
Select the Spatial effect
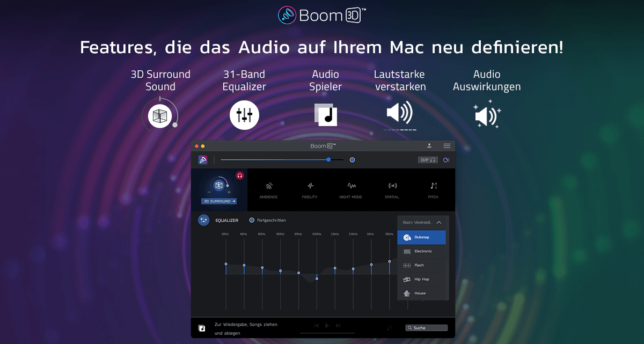[392, 189]
